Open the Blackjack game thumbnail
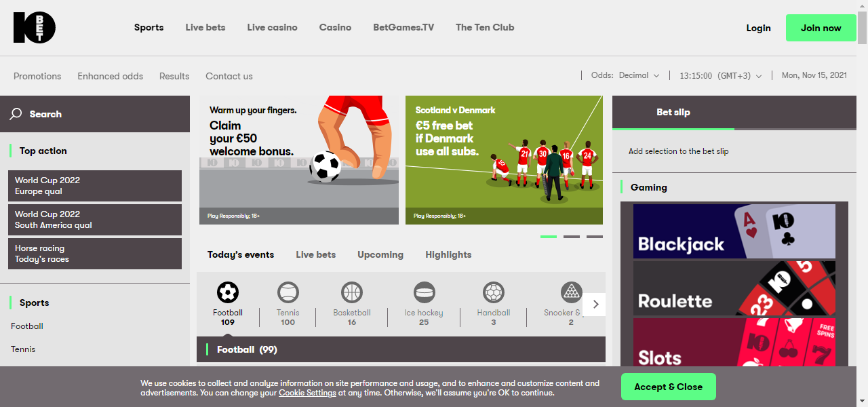 pos(734,231)
